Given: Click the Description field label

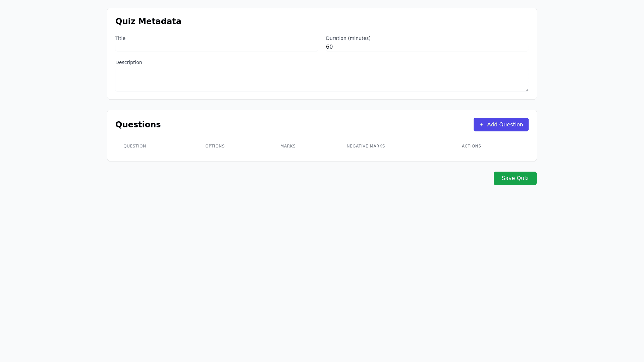Looking at the screenshot, I should pyautogui.click(x=128, y=62).
